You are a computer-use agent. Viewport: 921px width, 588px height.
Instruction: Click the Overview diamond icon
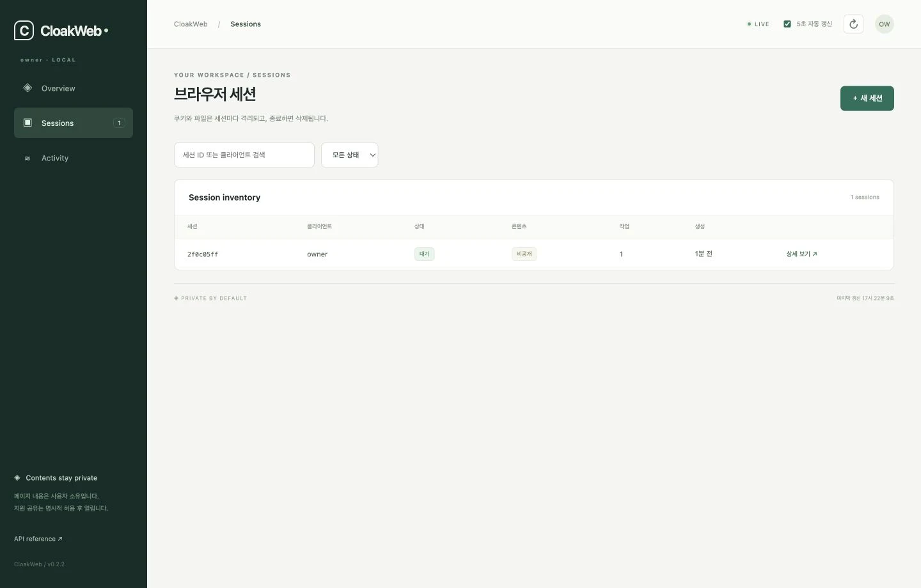28,88
